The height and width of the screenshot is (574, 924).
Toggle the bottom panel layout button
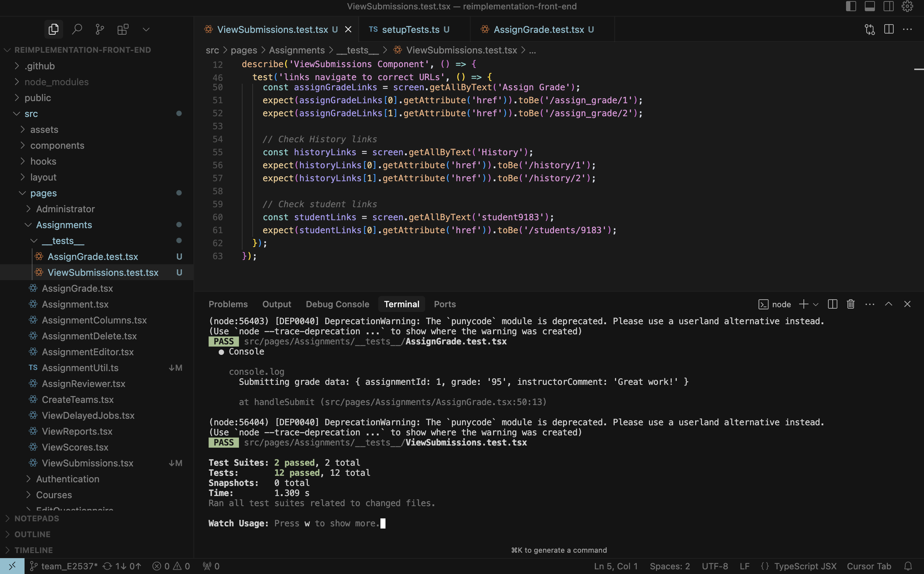(x=870, y=6)
